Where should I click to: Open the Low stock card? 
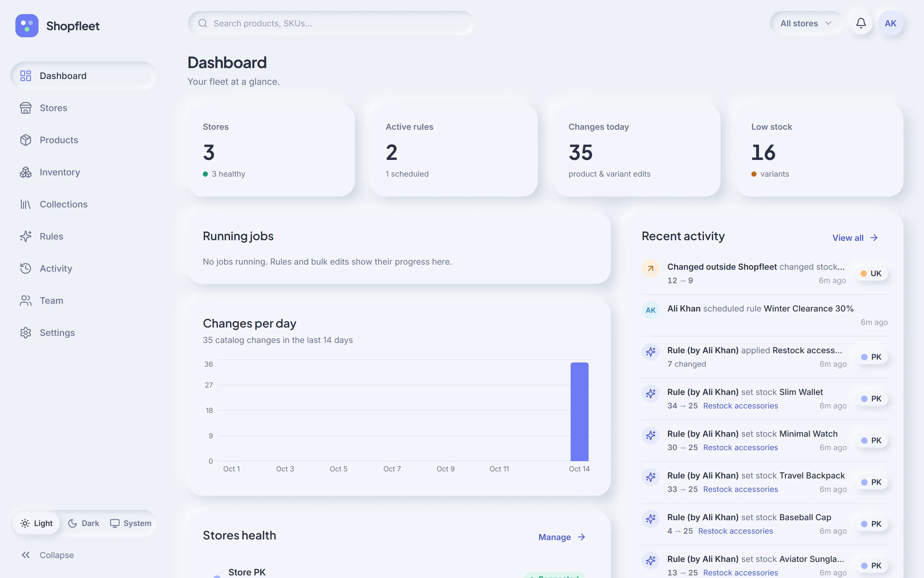(819, 150)
